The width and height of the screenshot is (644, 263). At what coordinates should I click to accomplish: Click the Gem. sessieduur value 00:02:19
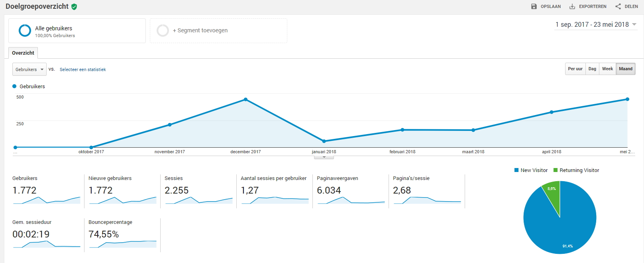[31, 234]
